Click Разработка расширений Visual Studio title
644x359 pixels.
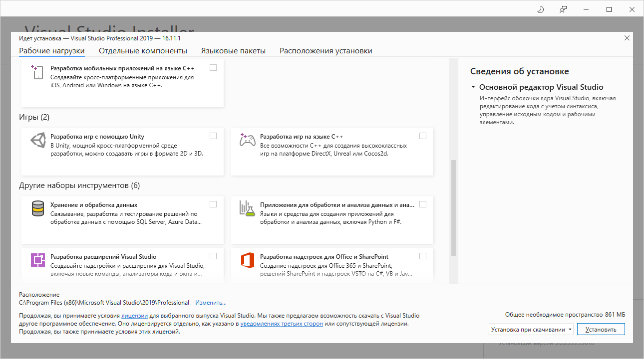point(103,257)
